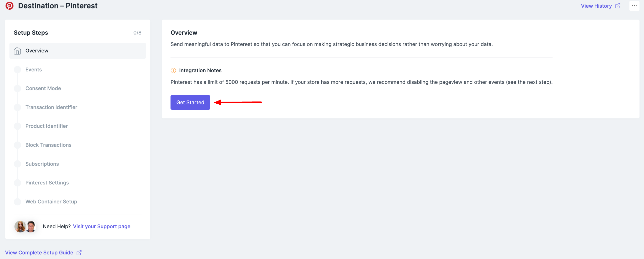The width and height of the screenshot is (644, 259).
Task: Visit your Support page link
Action: point(101,226)
